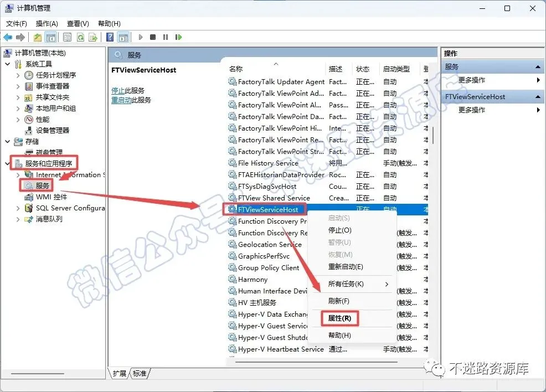546x392 pixels.
Task: Click the 消息队列 icon in tree
Action: coord(29,219)
